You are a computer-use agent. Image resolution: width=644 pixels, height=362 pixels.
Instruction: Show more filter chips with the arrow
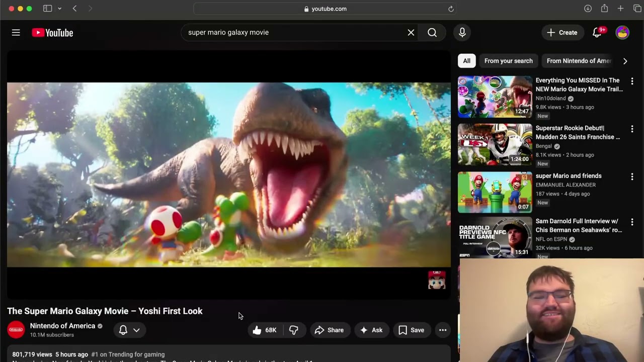tap(625, 61)
